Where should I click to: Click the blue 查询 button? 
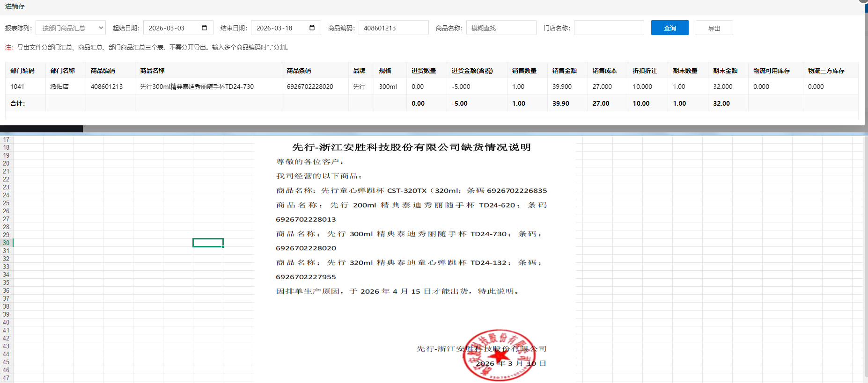[x=669, y=28]
